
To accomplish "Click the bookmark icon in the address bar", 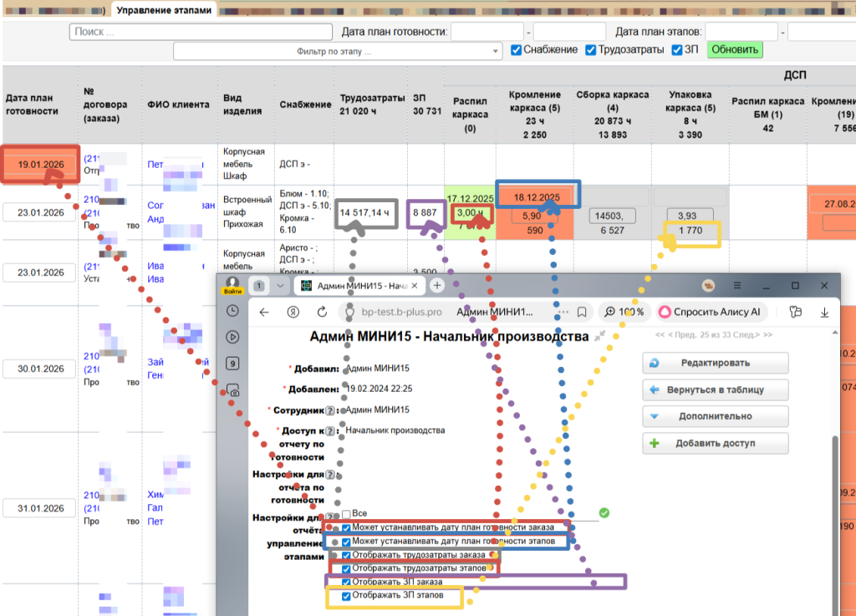I will pos(582,312).
